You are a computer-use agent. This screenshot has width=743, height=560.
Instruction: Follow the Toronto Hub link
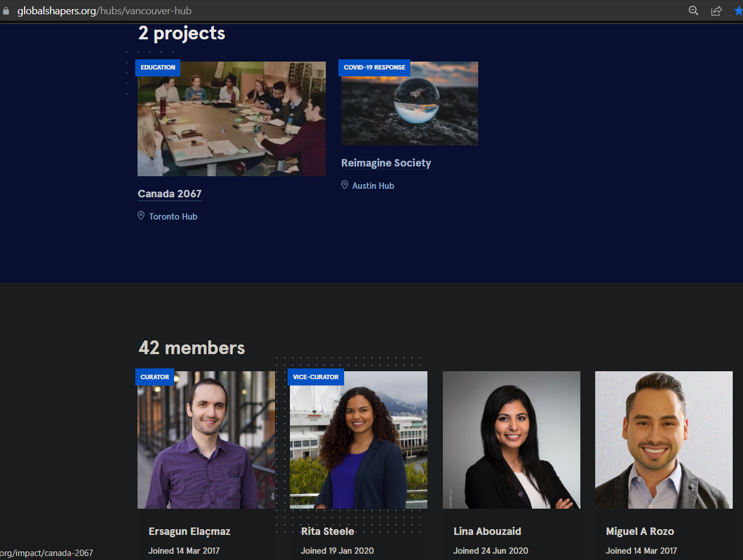[173, 217]
